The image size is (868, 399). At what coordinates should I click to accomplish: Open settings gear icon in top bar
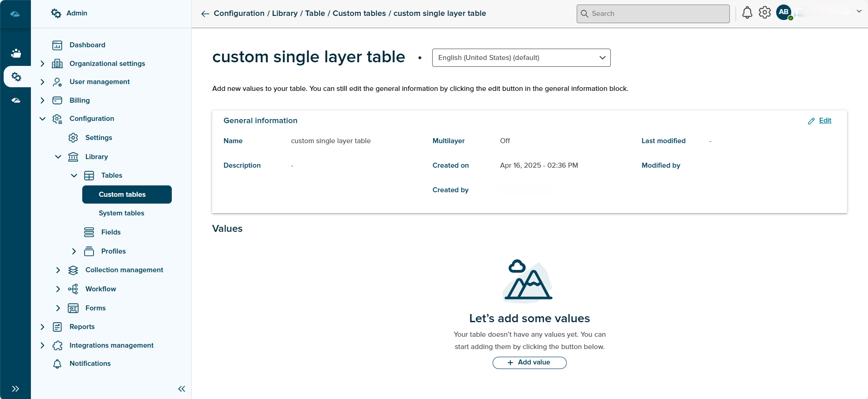(765, 13)
